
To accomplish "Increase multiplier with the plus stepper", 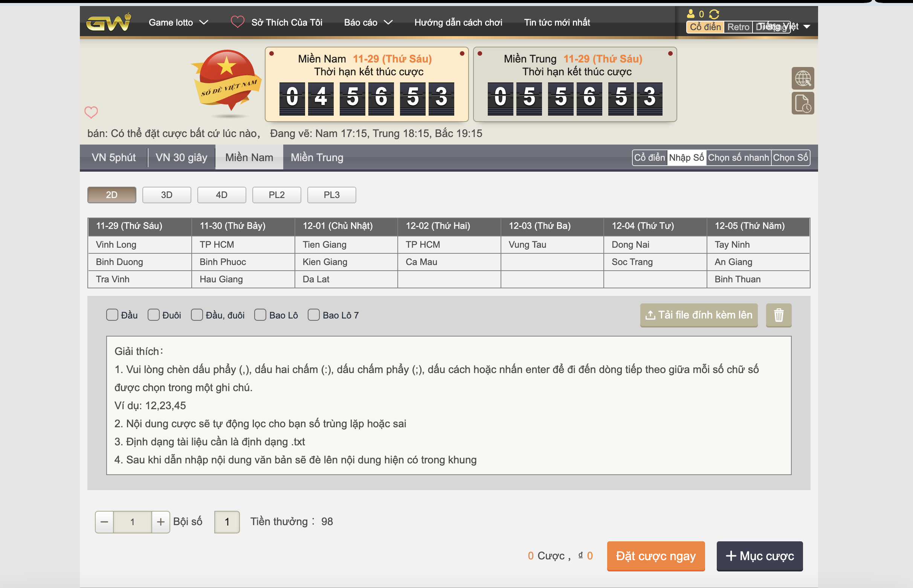I will pyautogui.click(x=161, y=522).
